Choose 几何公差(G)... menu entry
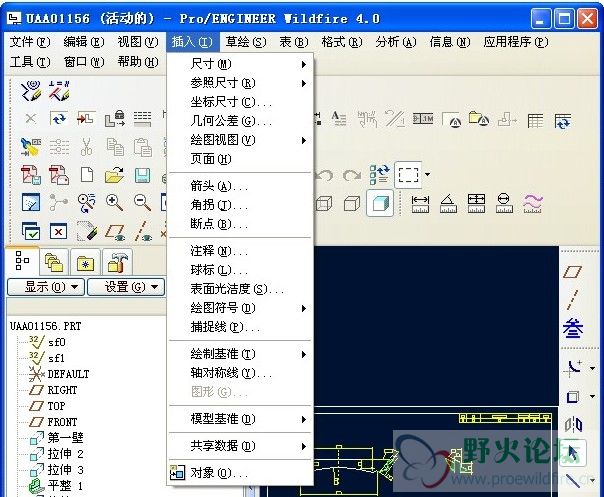This screenshot has height=497, width=604. 240,121
